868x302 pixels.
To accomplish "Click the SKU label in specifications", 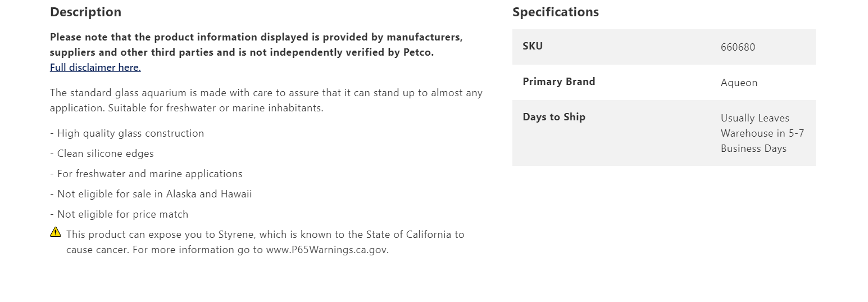I will pyautogui.click(x=533, y=46).
